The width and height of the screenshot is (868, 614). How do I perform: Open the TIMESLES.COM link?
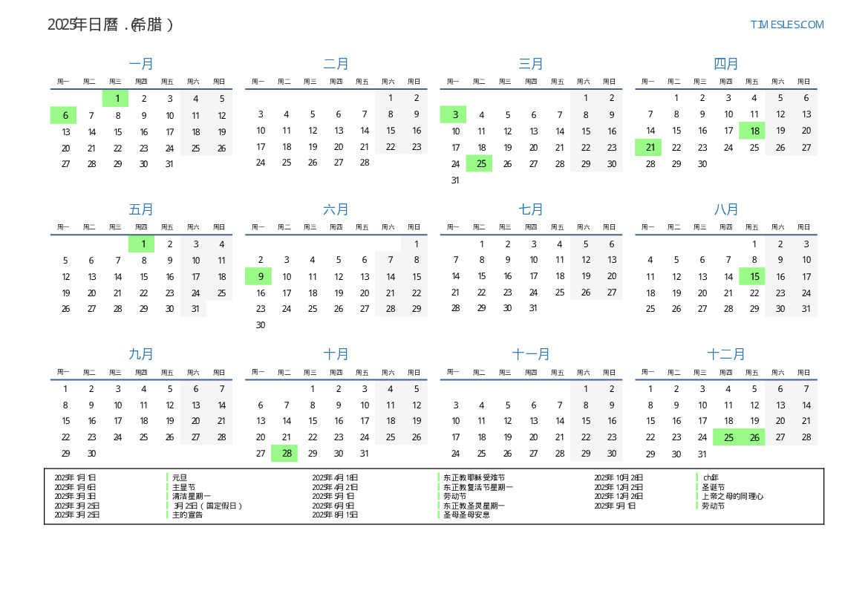point(786,25)
